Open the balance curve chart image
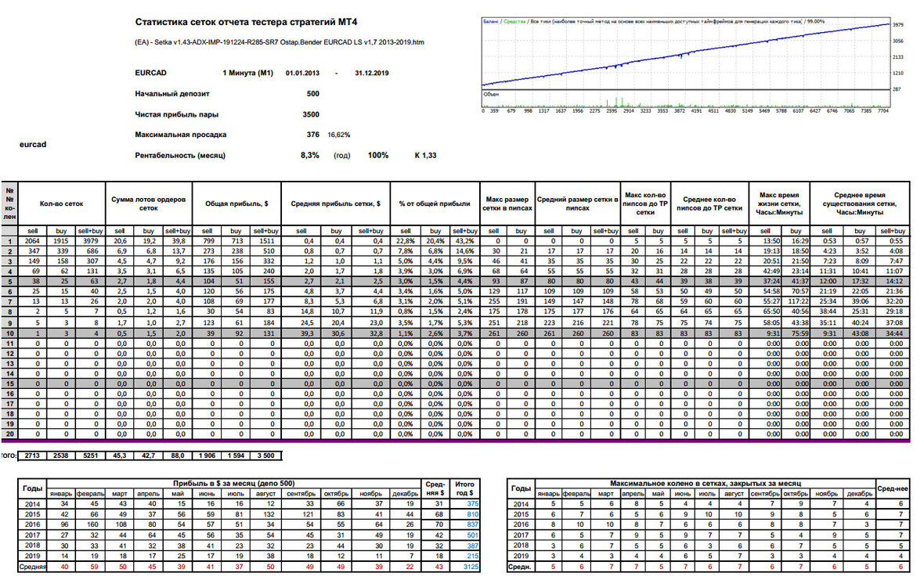This screenshot has width=924, height=587. 686,53
